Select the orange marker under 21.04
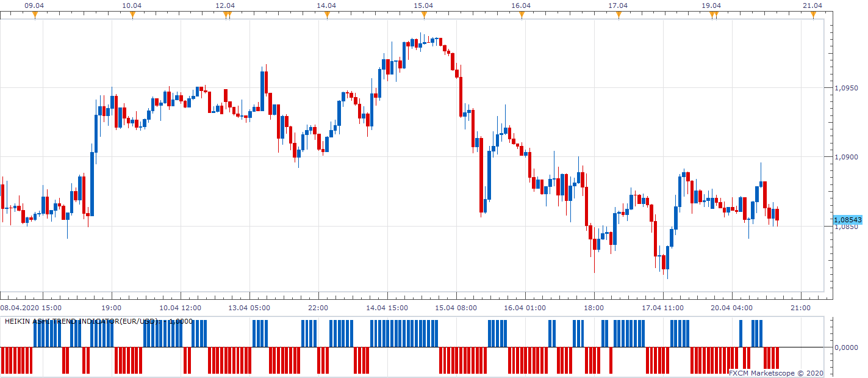This screenshot has width=868, height=378. 813,15
